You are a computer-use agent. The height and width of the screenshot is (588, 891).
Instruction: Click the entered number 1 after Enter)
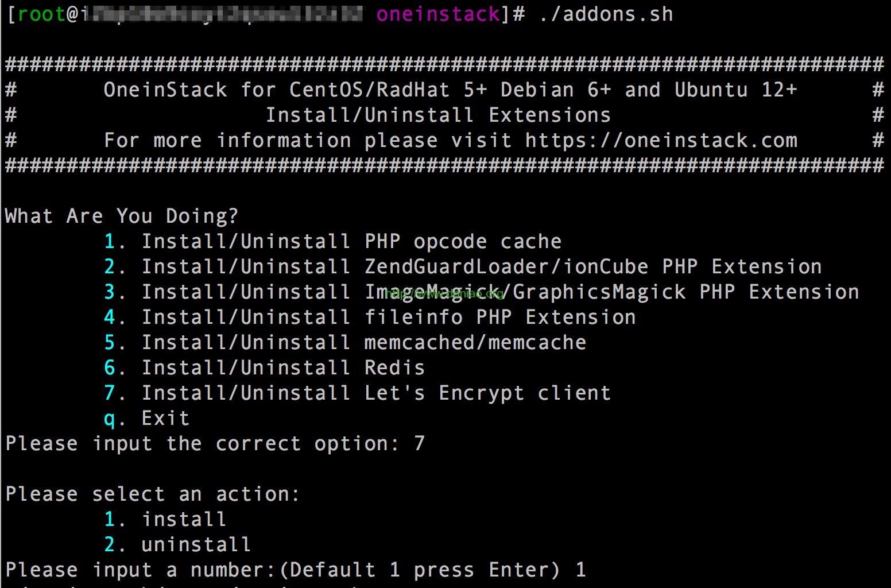point(580,570)
